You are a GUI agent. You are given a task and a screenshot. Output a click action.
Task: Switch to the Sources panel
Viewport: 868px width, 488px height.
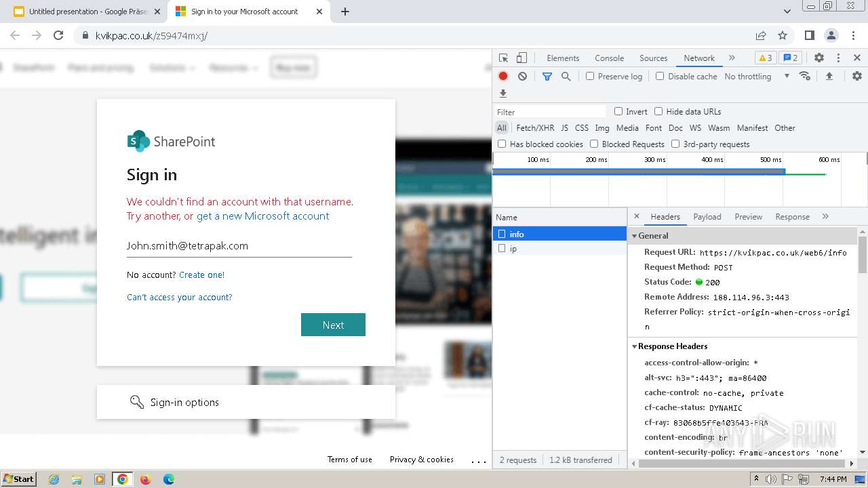pyautogui.click(x=654, y=58)
